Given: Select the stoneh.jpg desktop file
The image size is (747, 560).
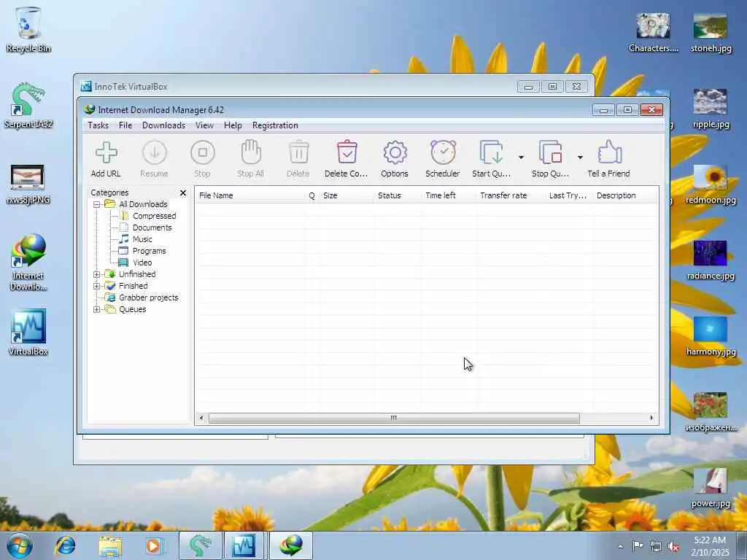Looking at the screenshot, I should (x=711, y=32).
